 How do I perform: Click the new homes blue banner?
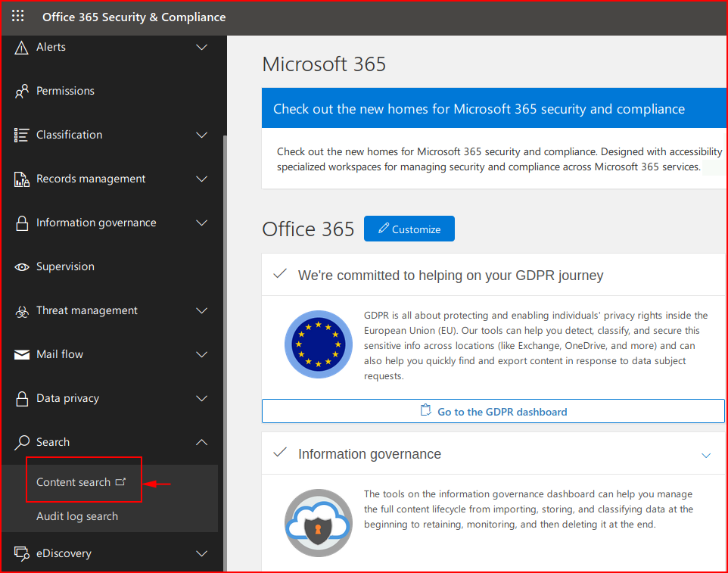(494, 108)
